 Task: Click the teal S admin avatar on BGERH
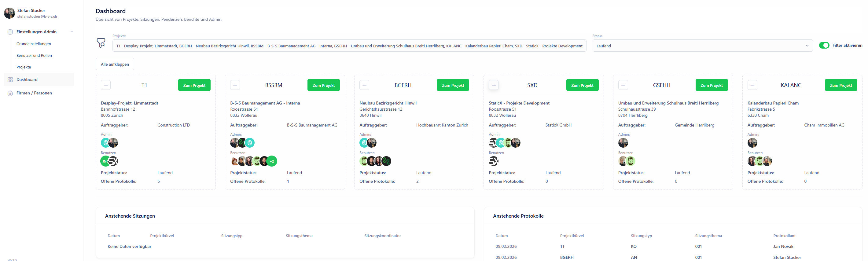pos(363,143)
